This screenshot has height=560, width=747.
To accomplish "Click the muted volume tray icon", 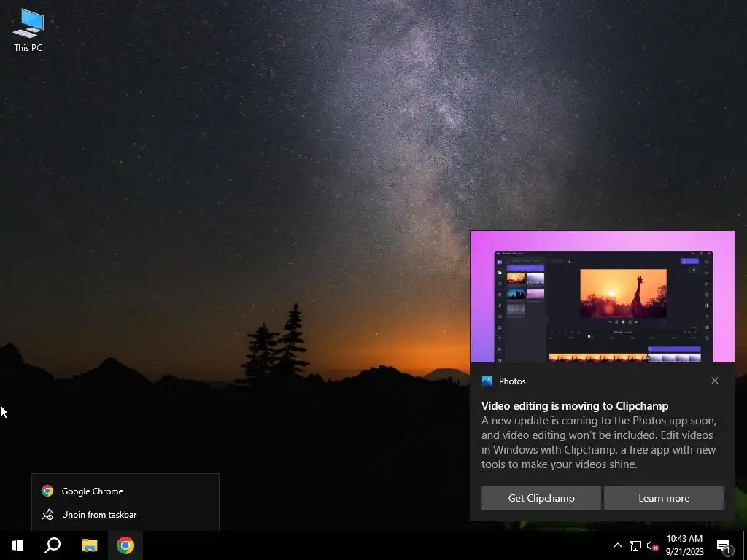I will (652, 545).
